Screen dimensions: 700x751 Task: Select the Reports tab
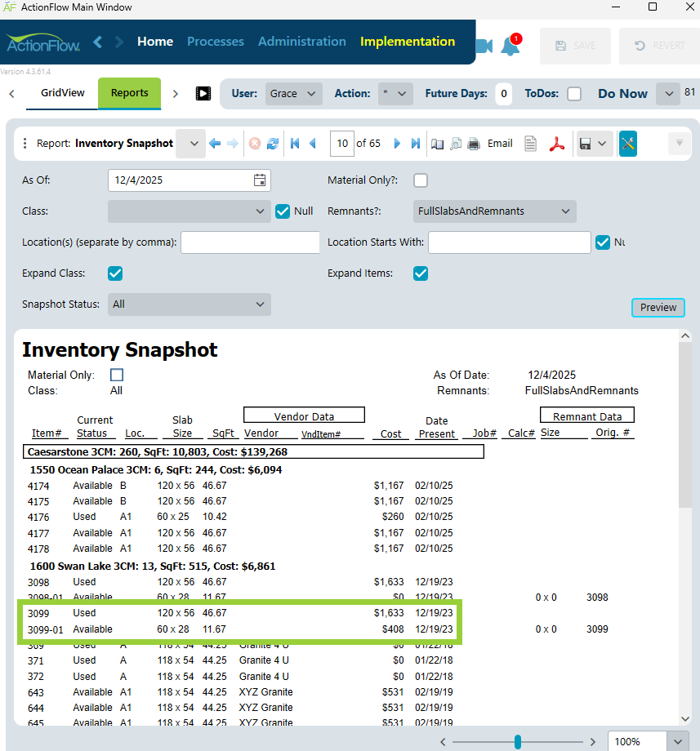129,93
